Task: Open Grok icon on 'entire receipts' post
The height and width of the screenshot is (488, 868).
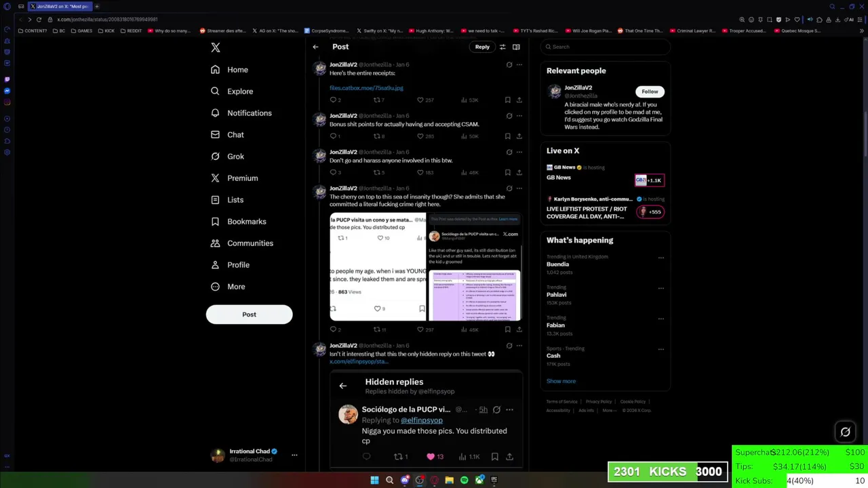Action: tap(509, 64)
